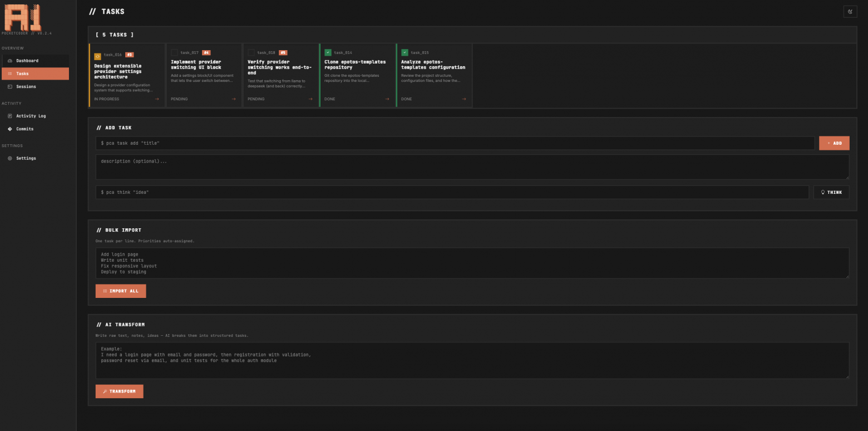Click the in-progress status icon on task_016
868x431 pixels.
(97, 56)
